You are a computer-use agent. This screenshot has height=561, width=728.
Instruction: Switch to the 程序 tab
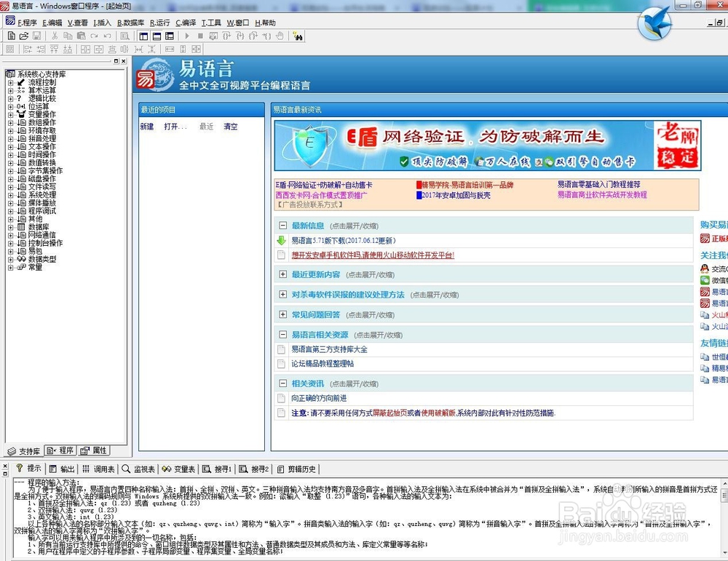(x=60, y=450)
